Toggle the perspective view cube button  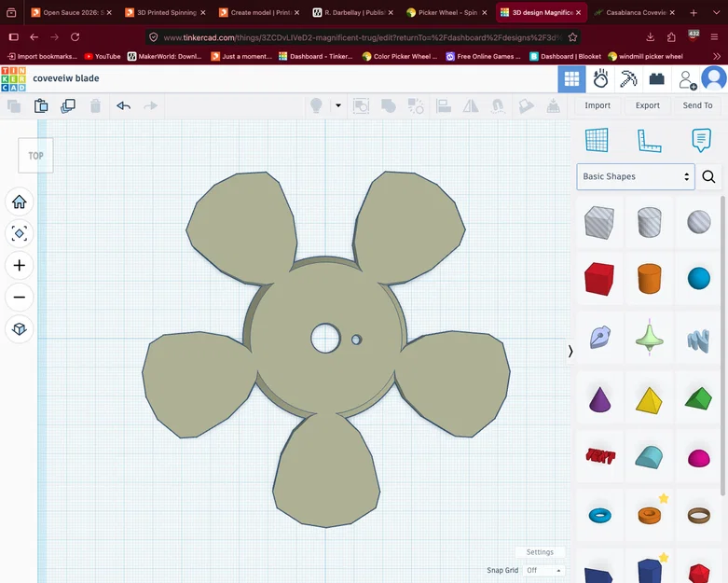(19, 329)
